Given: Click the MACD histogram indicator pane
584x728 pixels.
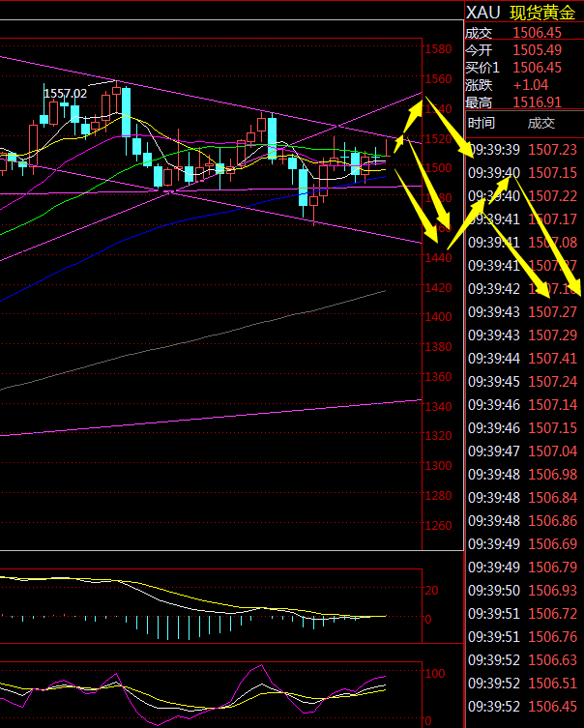Looking at the screenshot, I should tap(211, 606).
